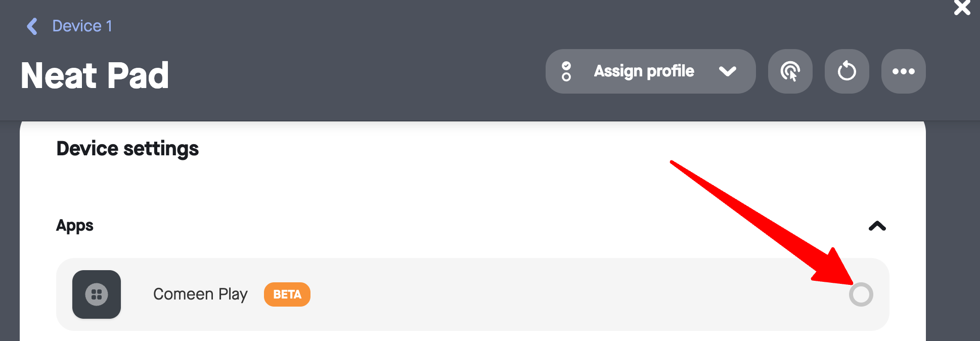Click the Apps section heading
The image size is (980, 341).
coord(75,226)
